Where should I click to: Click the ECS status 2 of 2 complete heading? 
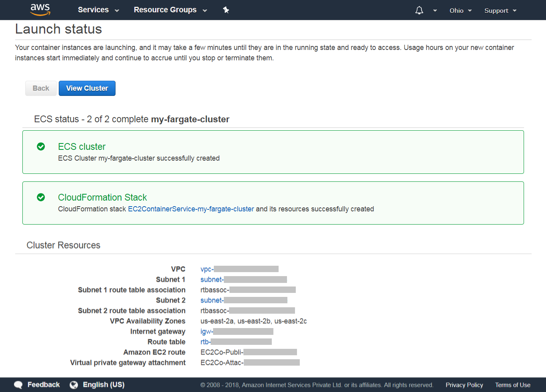coord(132,119)
